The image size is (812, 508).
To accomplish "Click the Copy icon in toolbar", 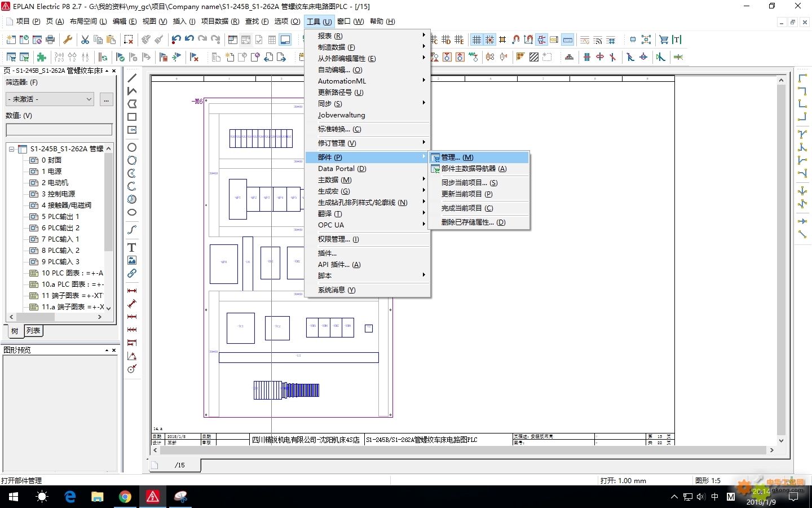I will 98,40.
